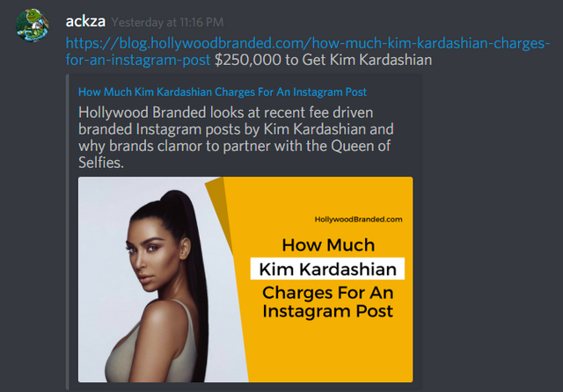Click the '$250,000 to Get Kim Kardashian' message text
This screenshot has width=563, height=392.
323,60
